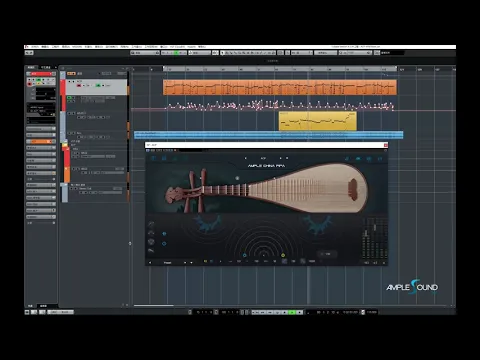Select the yellow clip in the arrange area
The width and height of the screenshot is (480, 360).
[x=318, y=121]
